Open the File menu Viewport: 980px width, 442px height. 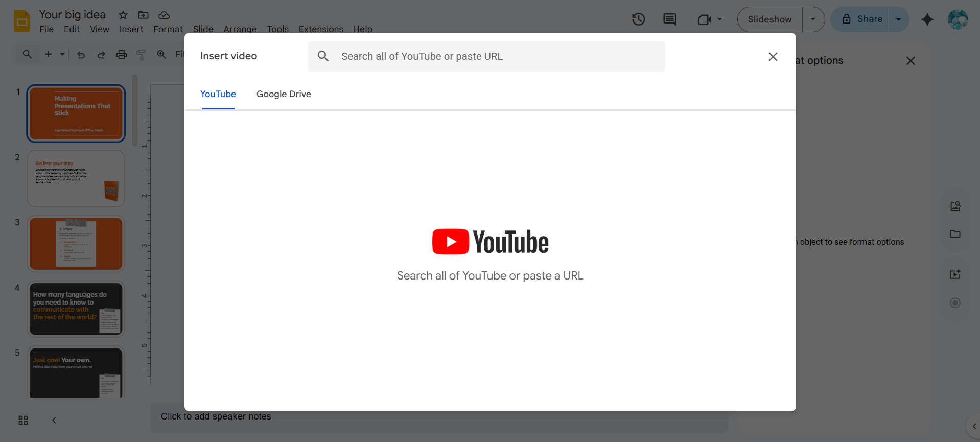tap(46, 29)
